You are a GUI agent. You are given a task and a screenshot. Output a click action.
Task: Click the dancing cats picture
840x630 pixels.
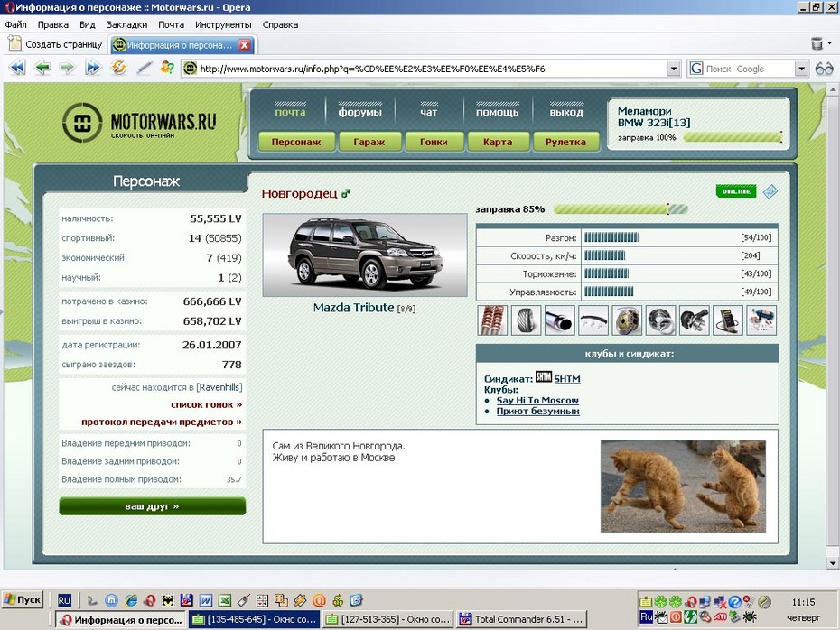[683, 486]
